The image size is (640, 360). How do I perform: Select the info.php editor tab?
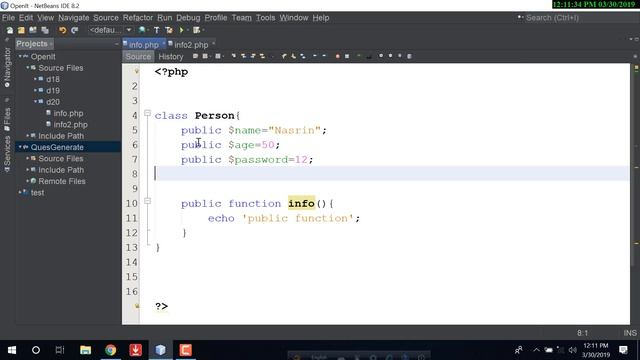tap(143, 45)
